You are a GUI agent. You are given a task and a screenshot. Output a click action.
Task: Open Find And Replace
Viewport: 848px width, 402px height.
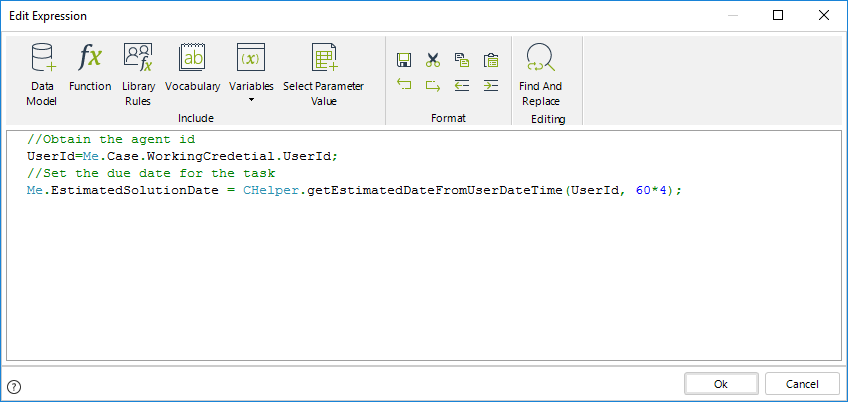point(540,74)
